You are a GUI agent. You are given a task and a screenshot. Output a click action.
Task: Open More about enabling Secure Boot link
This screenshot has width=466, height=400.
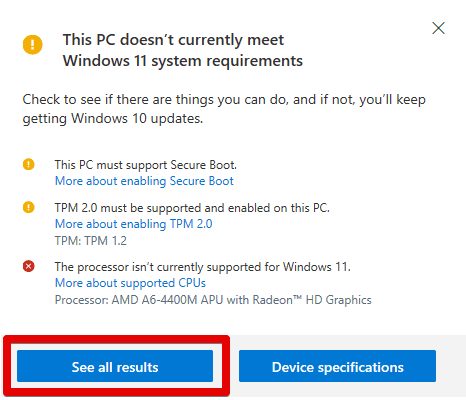144,181
